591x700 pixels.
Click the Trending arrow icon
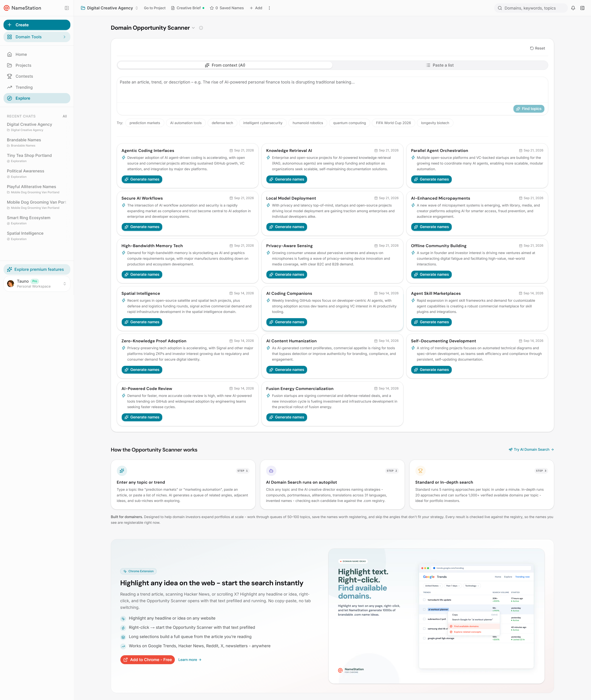pyautogui.click(x=10, y=87)
